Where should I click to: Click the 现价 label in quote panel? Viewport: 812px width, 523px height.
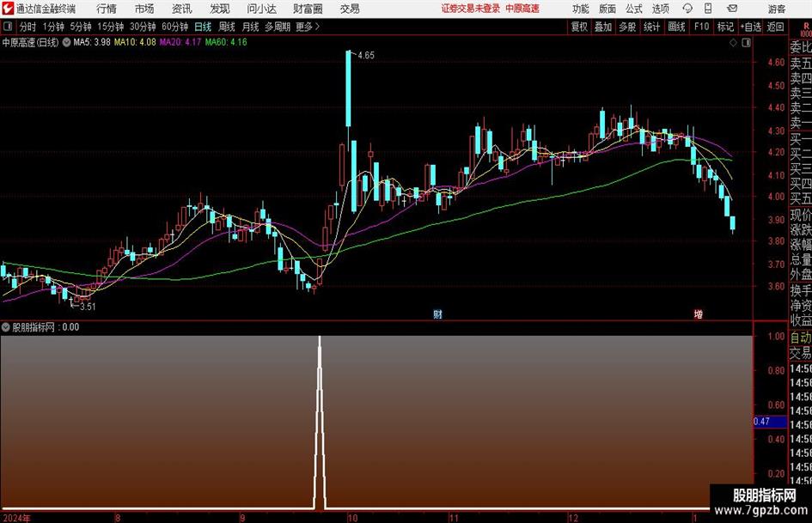801,215
